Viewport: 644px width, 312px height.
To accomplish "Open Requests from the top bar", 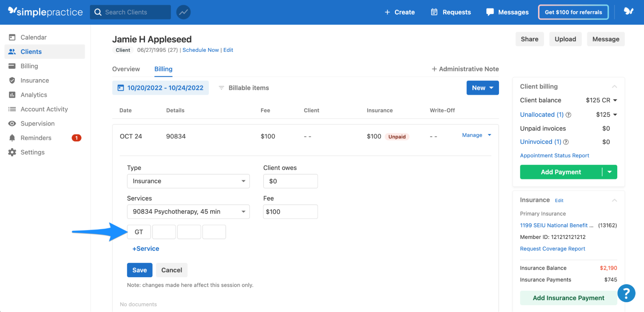I will pos(451,12).
